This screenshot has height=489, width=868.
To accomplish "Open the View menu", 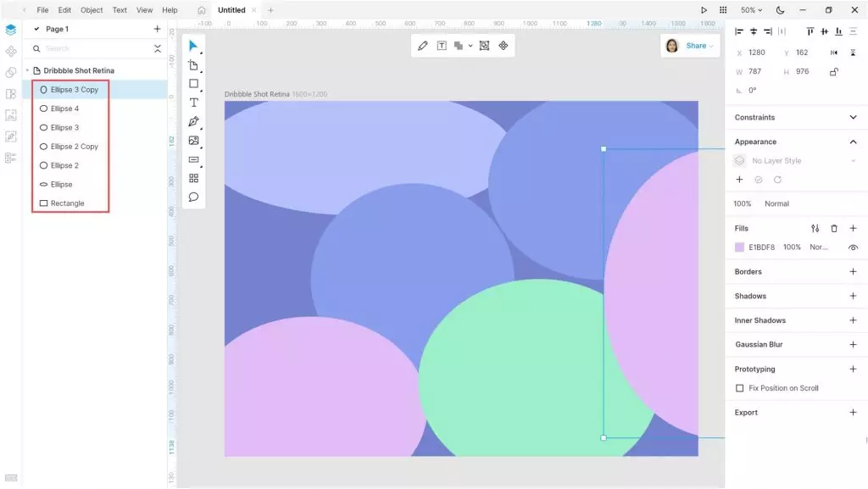I will click(144, 10).
